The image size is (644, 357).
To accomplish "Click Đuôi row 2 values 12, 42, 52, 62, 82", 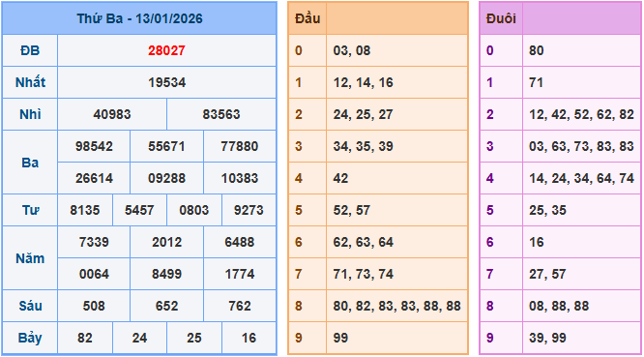I will tap(581, 114).
